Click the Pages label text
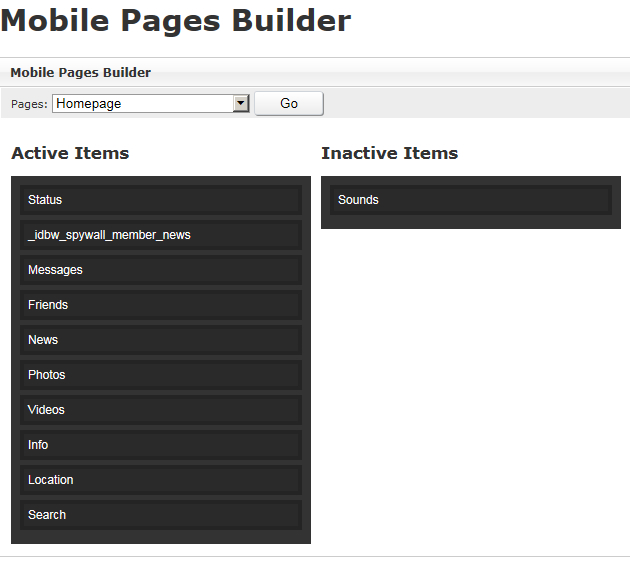 pyautogui.click(x=29, y=104)
